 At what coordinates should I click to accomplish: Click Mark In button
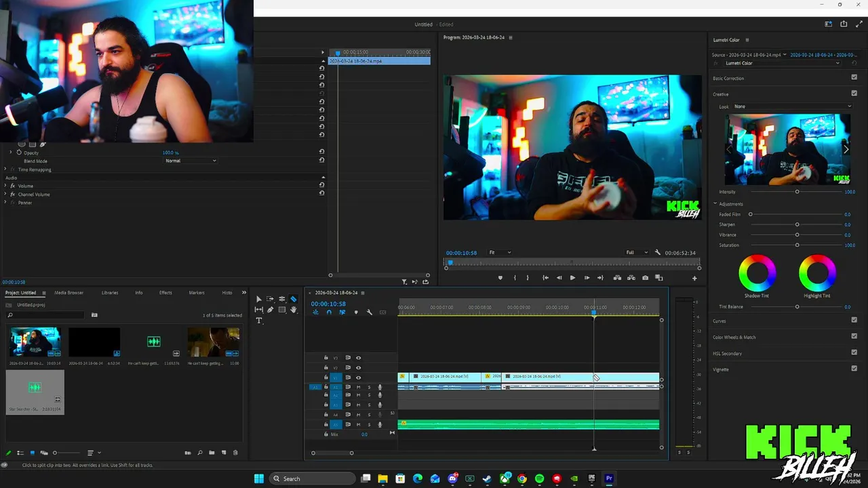coord(515,278)
